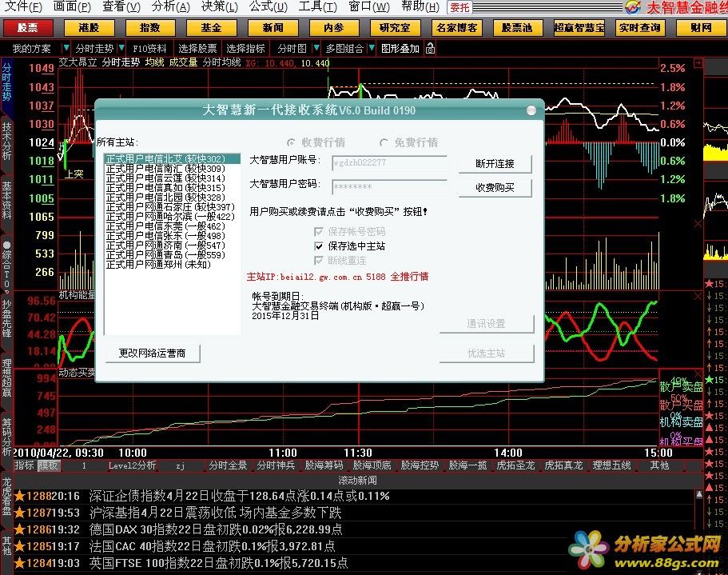Click the red arrow icon at chart top-right

click(698, 62)
